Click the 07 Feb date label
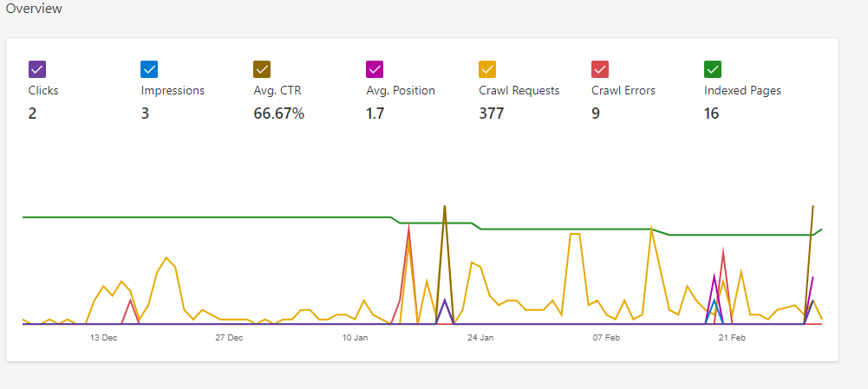Image resolution: width=868 pixels, height=389 pixels. tap(606, 337)
